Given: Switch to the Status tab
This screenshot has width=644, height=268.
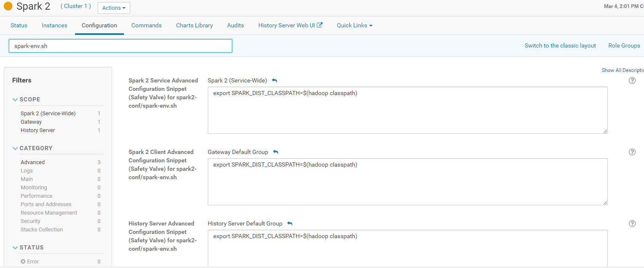Looking at the screenshot, I should tap(19, 25).
